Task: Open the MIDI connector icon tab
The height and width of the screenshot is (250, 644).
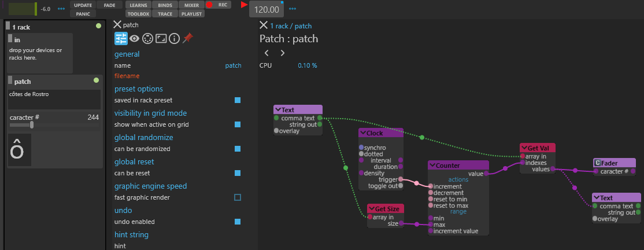Action: click(147, 38)
